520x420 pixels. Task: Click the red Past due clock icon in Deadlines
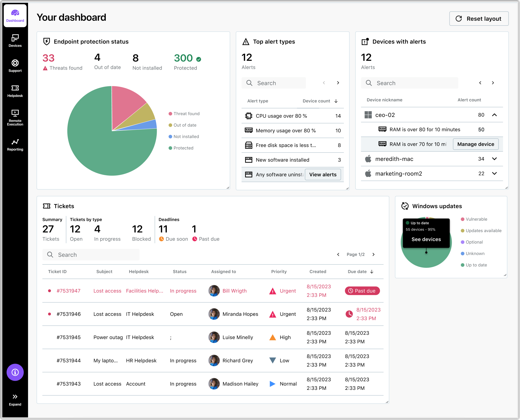click(x=195, y=239)
